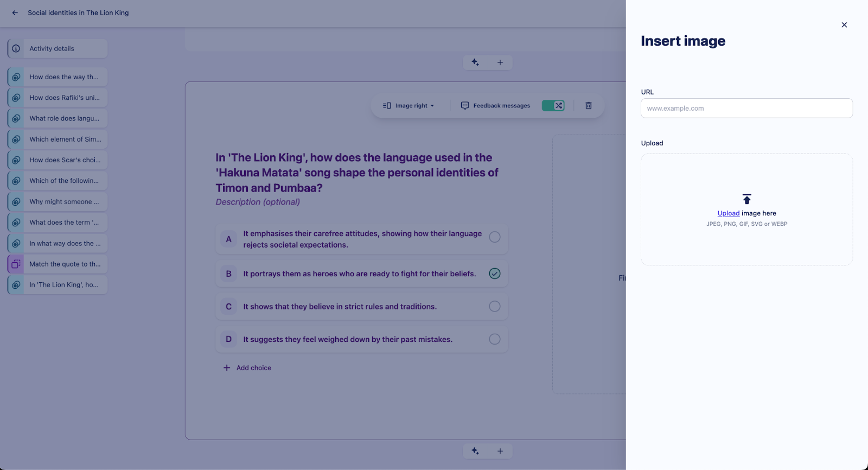This screenshot has width=868, height=470.
Task: Click icon beside 'Which element of Sim...'
Action: point(16,139)
